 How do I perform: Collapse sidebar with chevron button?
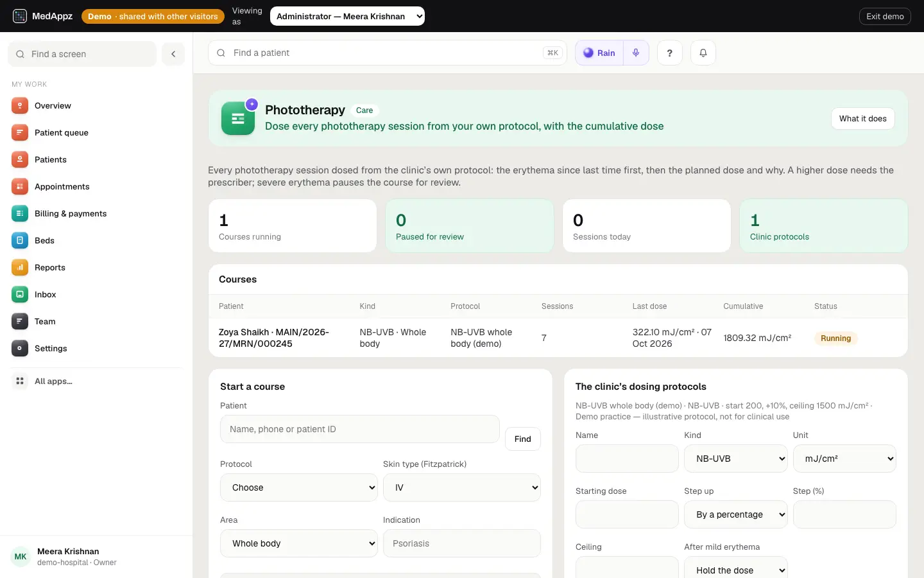pyautogui.click(x=173, y=54)
